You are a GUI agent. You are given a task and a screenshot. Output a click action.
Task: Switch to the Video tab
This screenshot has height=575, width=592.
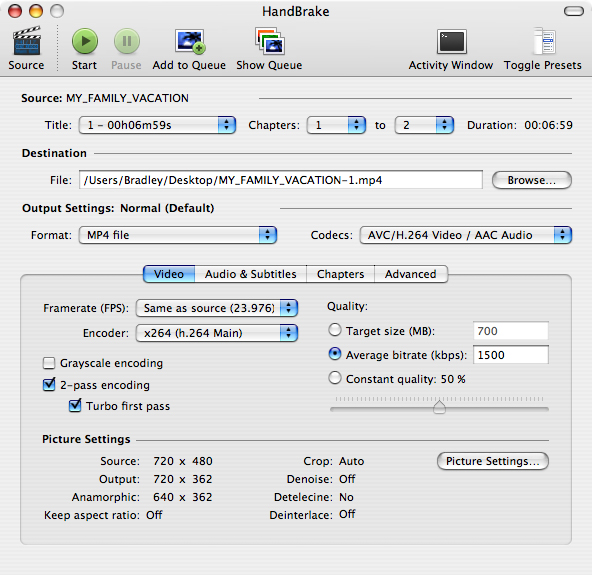[169, 274]
